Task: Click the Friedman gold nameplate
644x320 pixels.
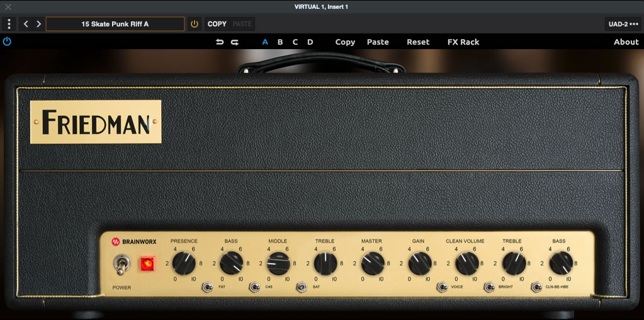Action: (x=96, y=122)
